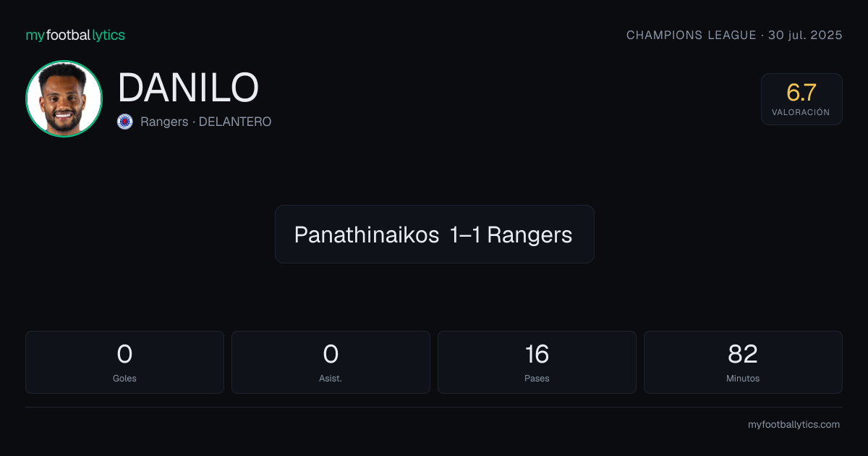This screenshot has height=456, width=868.
Task: Click the zero goals value
Action: pos(124,354)
